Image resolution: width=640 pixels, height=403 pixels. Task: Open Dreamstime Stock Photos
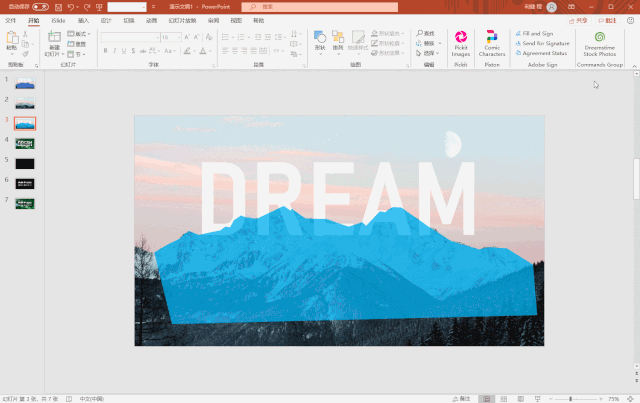click(x=599, y=44)
